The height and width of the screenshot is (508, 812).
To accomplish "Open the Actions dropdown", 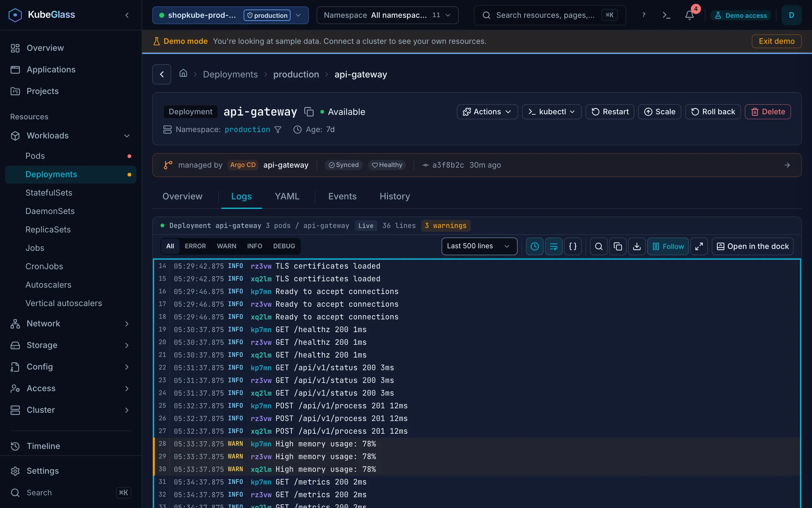I will [487, 111].
